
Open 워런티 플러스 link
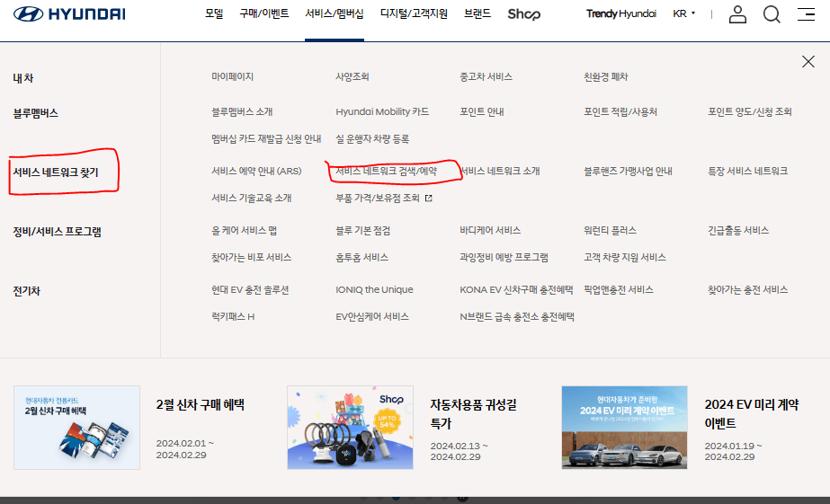[610, 230]
